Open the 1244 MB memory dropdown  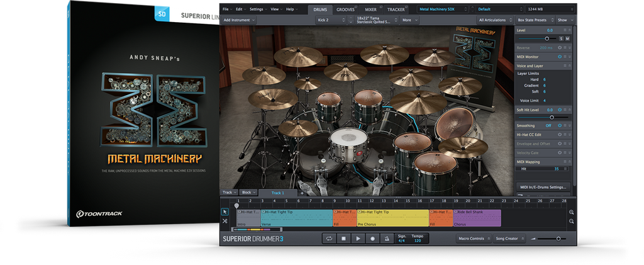(550, 9)
